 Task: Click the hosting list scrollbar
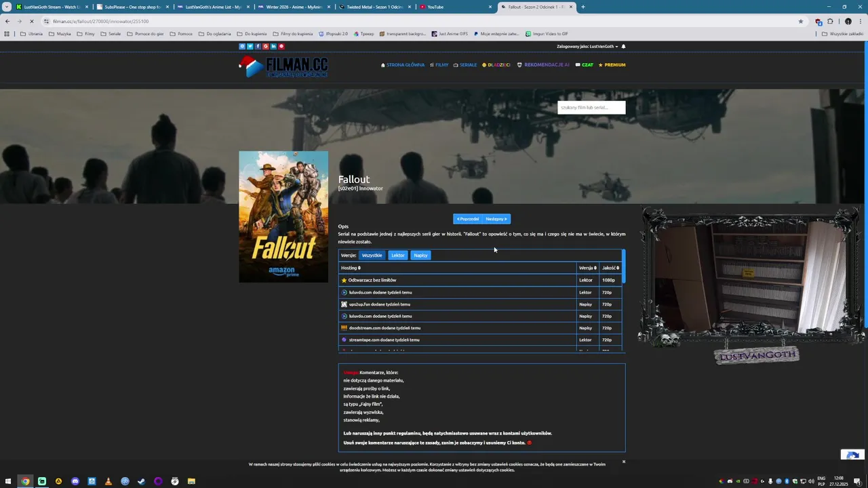click(x=623, y=266)
